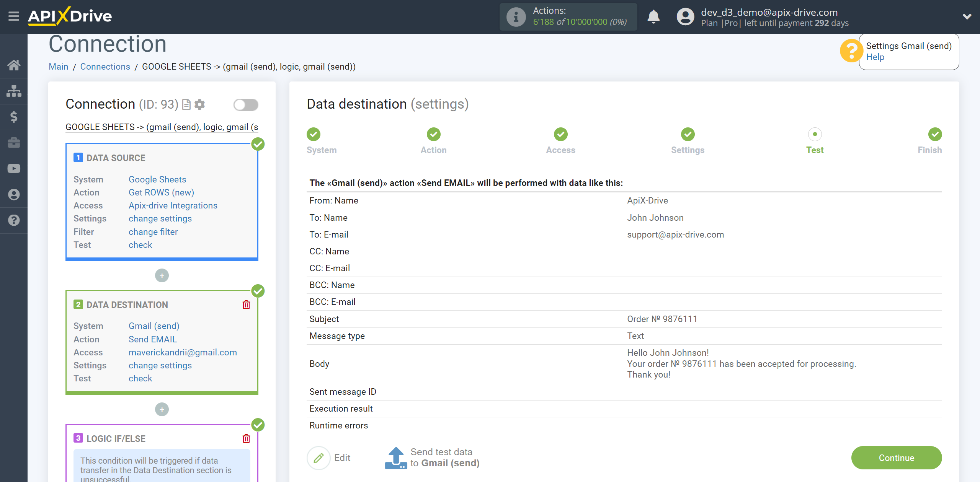Add a step after Data Source
The height and width of the screenshot is (482, 980).
pos(162,275)
